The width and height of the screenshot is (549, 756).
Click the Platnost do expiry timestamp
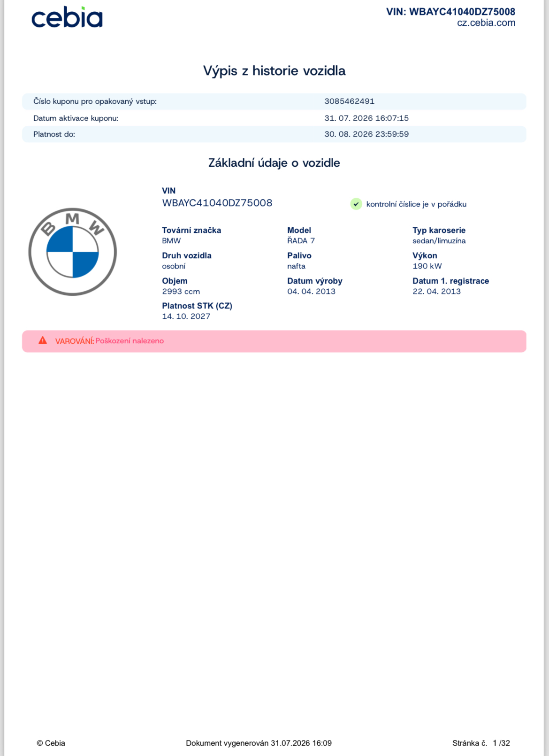366,134
